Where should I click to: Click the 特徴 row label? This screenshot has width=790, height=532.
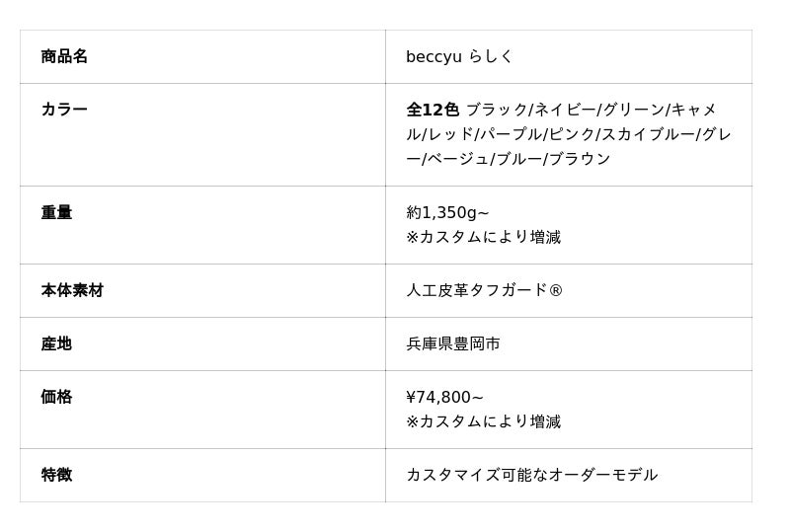click(56, 475)
